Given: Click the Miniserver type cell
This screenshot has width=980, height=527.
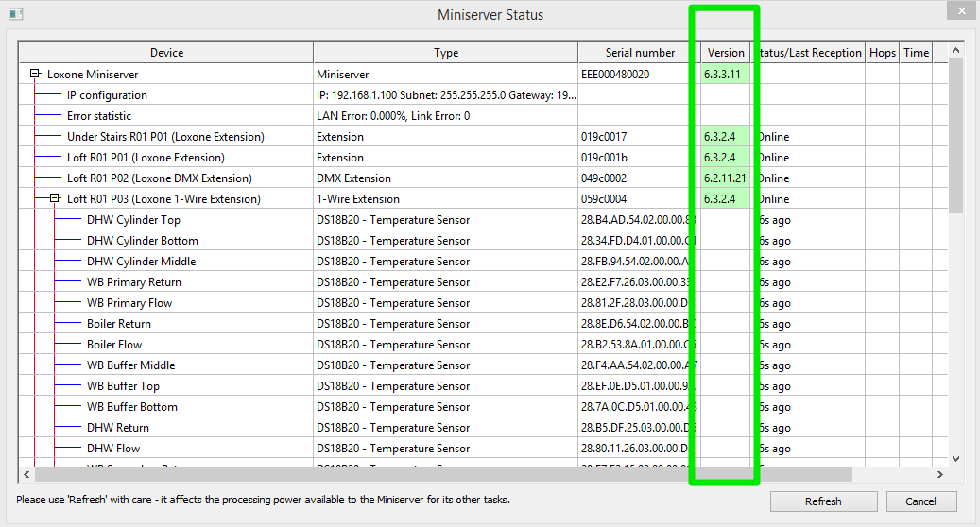Looking at the screenshot, I should tap(446, 74).
